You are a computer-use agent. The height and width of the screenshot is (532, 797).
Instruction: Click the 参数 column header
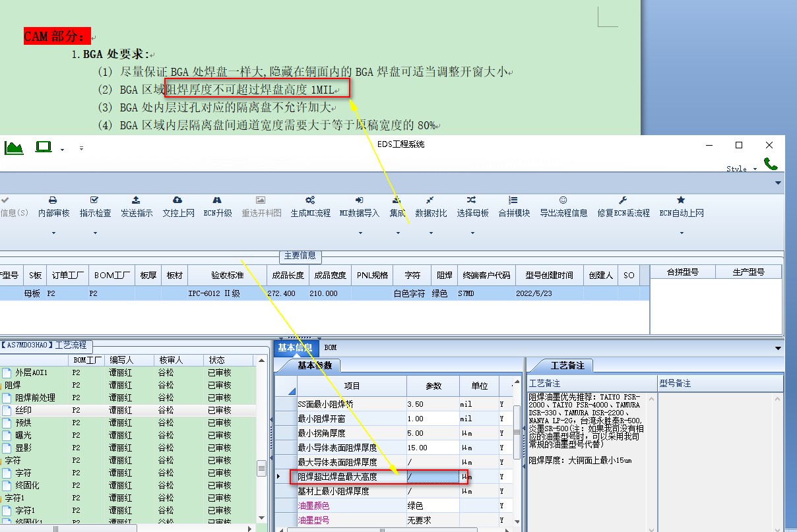(x=432, y=386)
